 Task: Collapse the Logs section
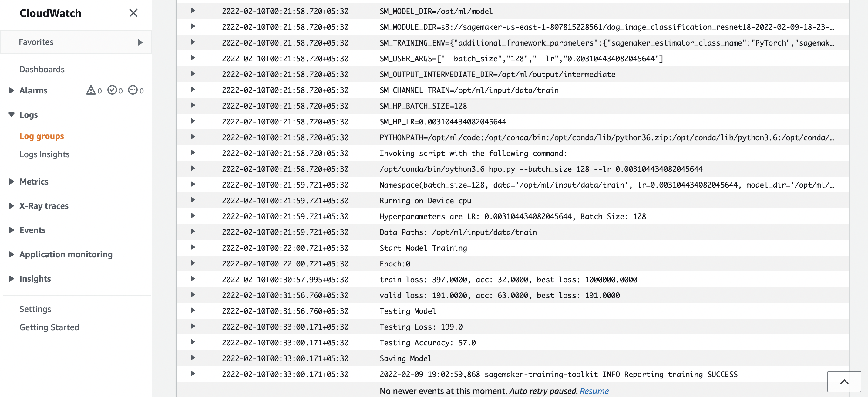[11, 114]
